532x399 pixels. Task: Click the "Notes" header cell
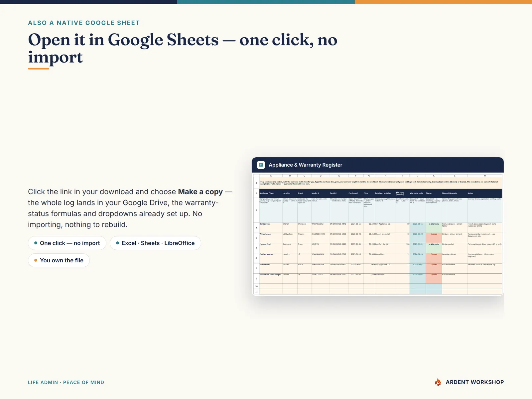point(485,193)
